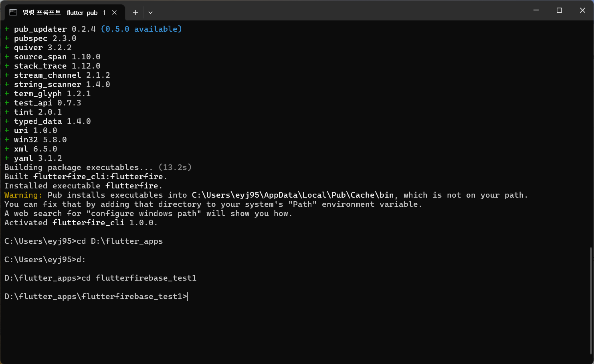The image size is (594, 364).
Task: Click the "(0.5.0 available)" blue text
Action: tap(141, 29)
